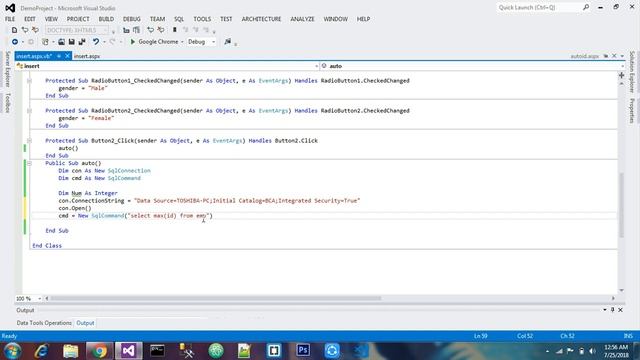Viewport: 640px width, 360px height.
Task: Open the TOOLS menu
Action: pyautogui.click(x=202, y=19)
